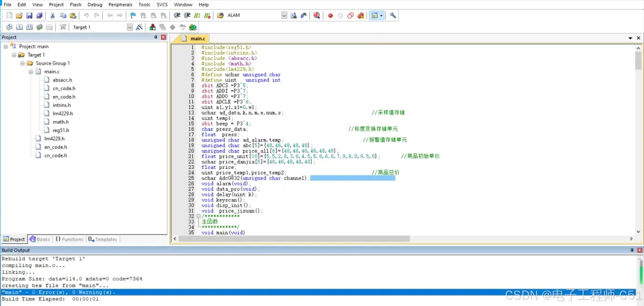Start the debug session icon
The height and width of the screenshot is (306, 644).
[x=317, y=16]
